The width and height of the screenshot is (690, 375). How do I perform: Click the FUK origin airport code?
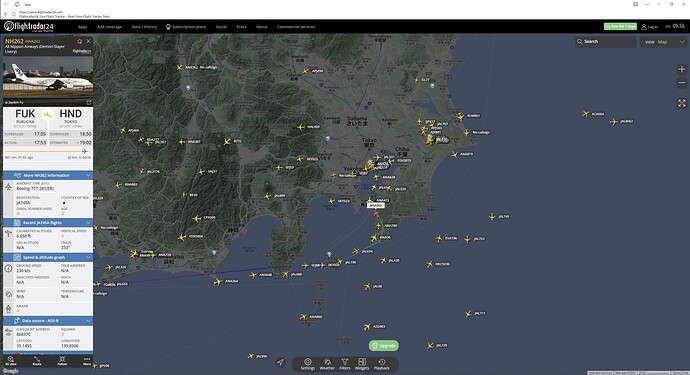tap(25, 114)
